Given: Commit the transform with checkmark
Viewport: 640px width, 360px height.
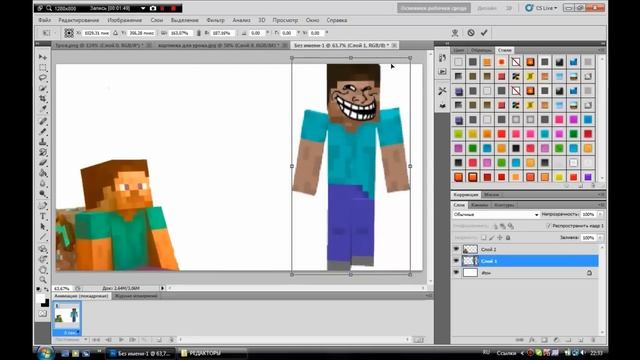Looking at the screenshot, I should click(x=484, y=33).
